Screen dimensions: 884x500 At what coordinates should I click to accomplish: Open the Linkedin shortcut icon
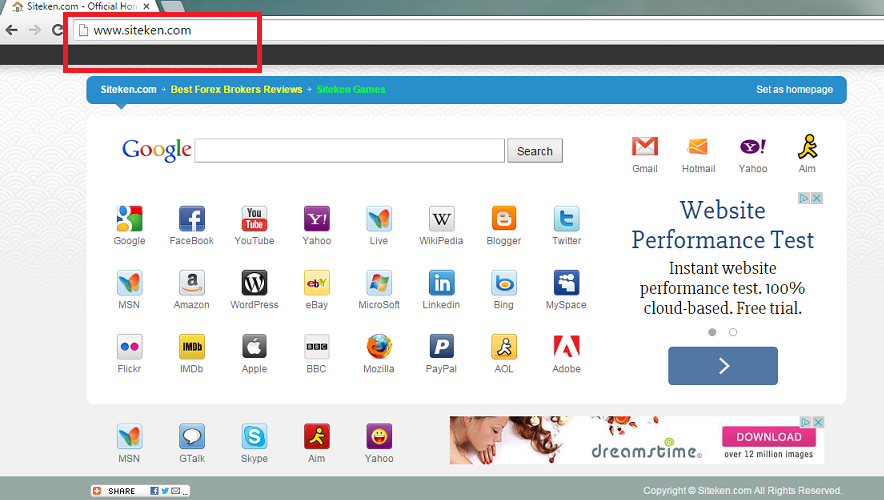(x=441, y=283)
